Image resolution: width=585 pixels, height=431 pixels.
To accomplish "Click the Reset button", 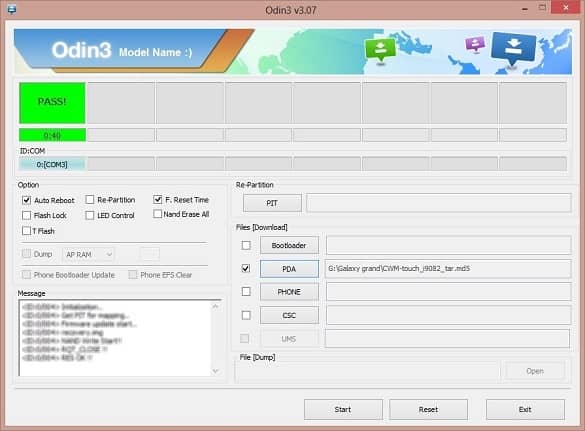I will coord(428,409).
